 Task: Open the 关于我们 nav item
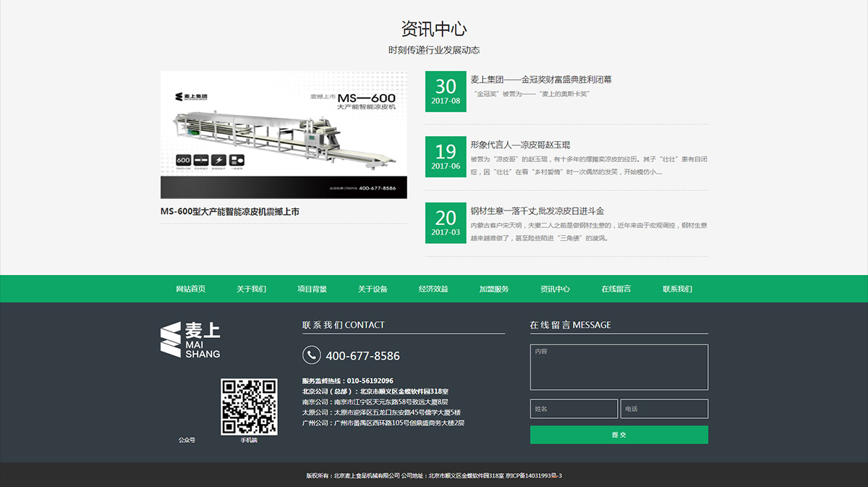(x=252, y=289)
